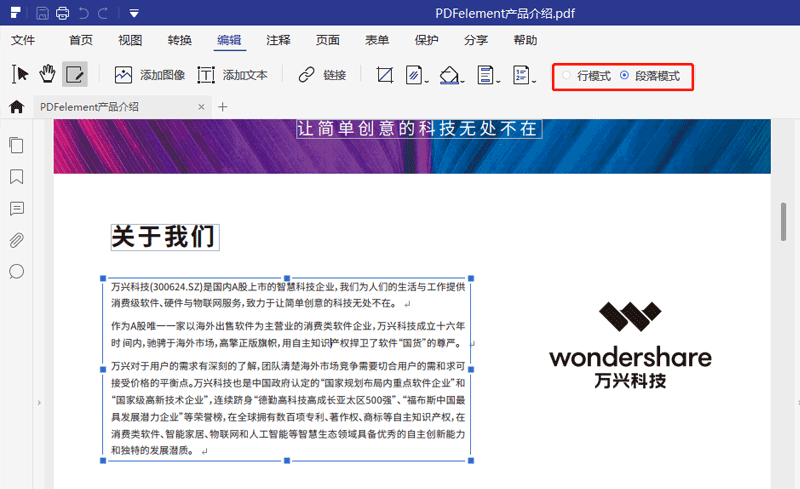Click the paragraph starting with 作为A股唯一一家

pyautogui.click(x=288, y=334)
